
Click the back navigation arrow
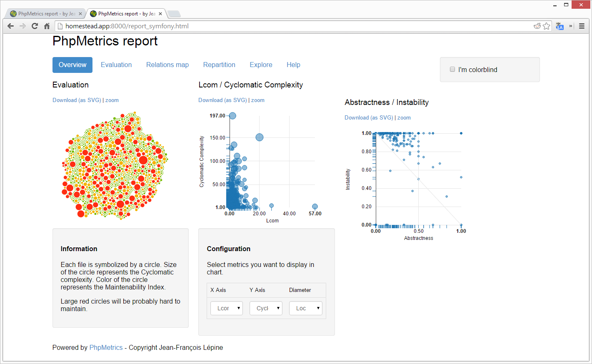(10, 26)
